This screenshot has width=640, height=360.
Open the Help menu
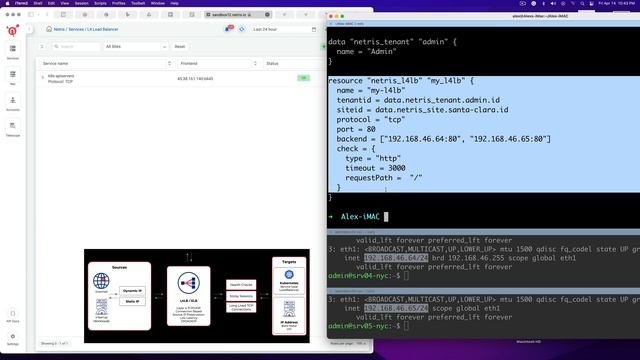pyautogui.click(x=174, y=3)
